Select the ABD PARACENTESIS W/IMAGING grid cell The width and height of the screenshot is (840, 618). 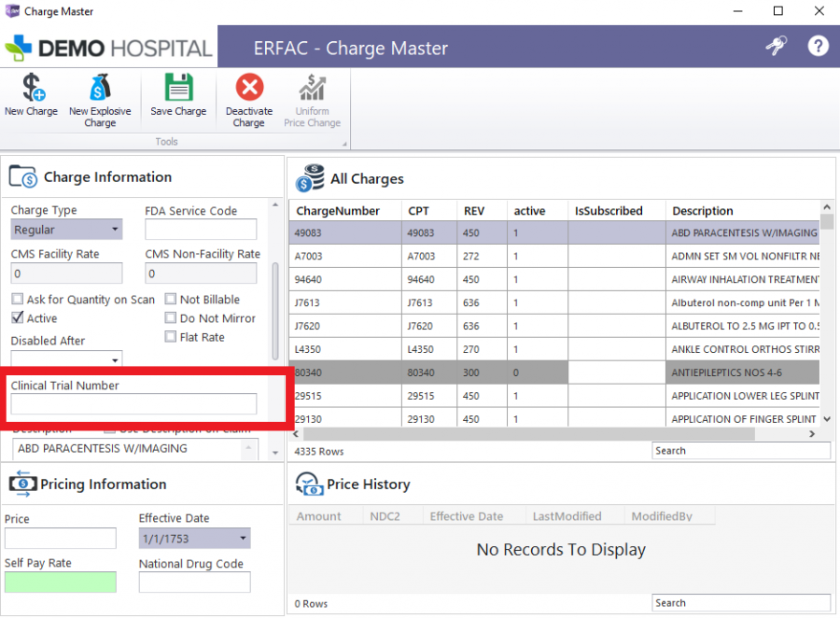[x=743, y=232]
